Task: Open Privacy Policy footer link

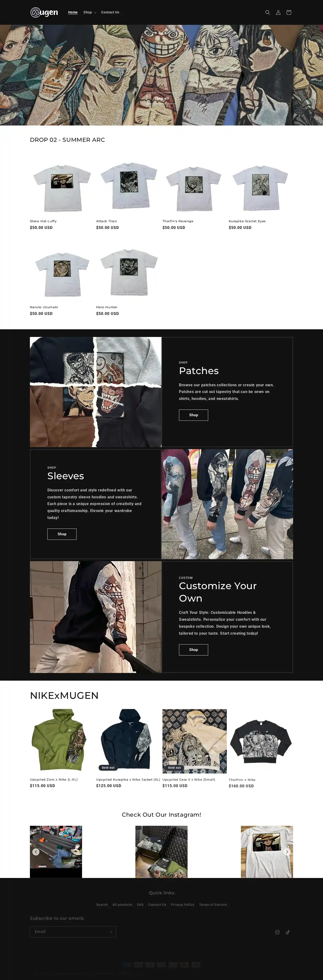Action: [182, 905]
